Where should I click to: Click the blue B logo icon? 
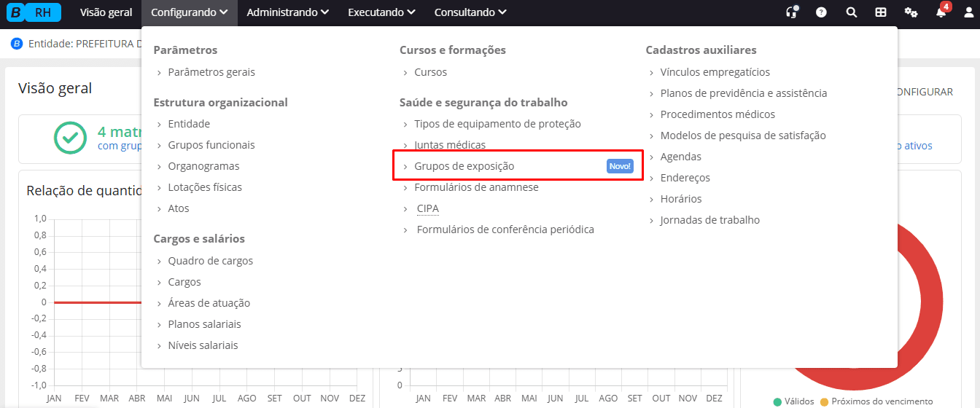click(17, 12)
